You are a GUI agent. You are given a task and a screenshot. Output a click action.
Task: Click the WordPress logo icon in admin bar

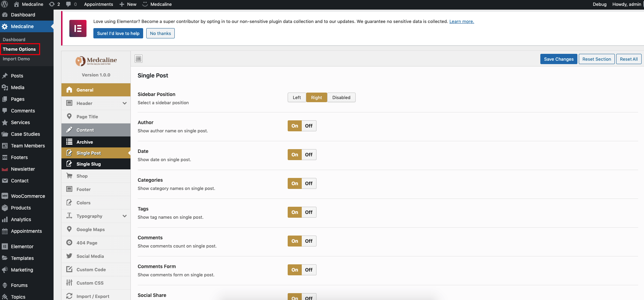click(x=5, y=4)
